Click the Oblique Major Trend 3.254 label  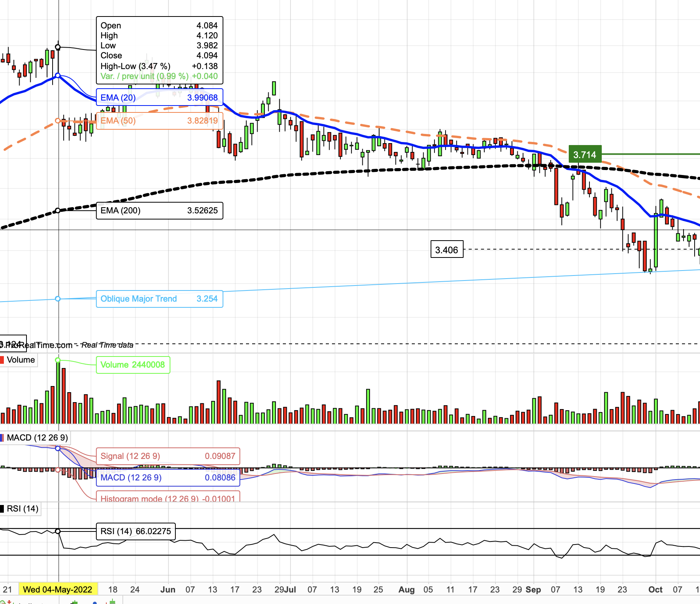pyautogui.click(x=159, y=299)
